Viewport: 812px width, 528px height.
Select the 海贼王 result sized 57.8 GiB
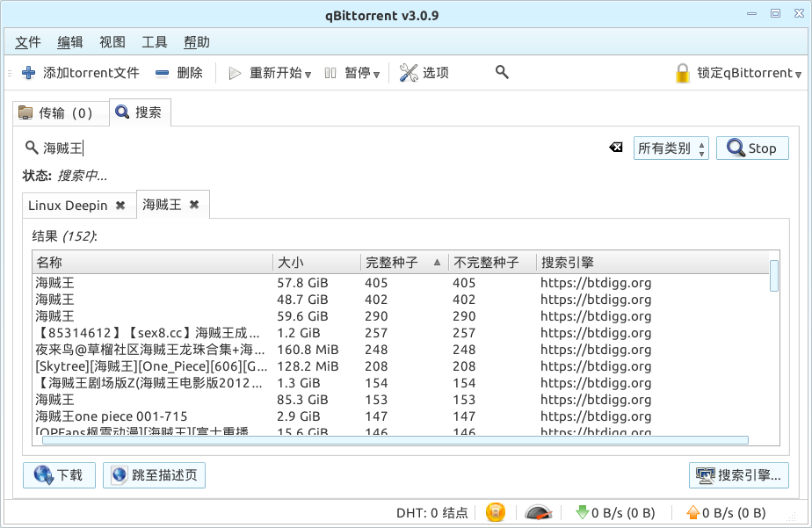pos(401,283)
